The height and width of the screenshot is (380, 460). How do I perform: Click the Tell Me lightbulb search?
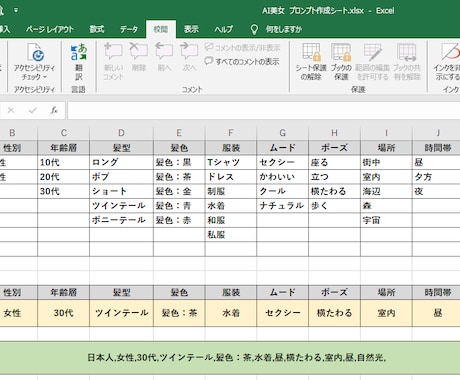(254, 29)
